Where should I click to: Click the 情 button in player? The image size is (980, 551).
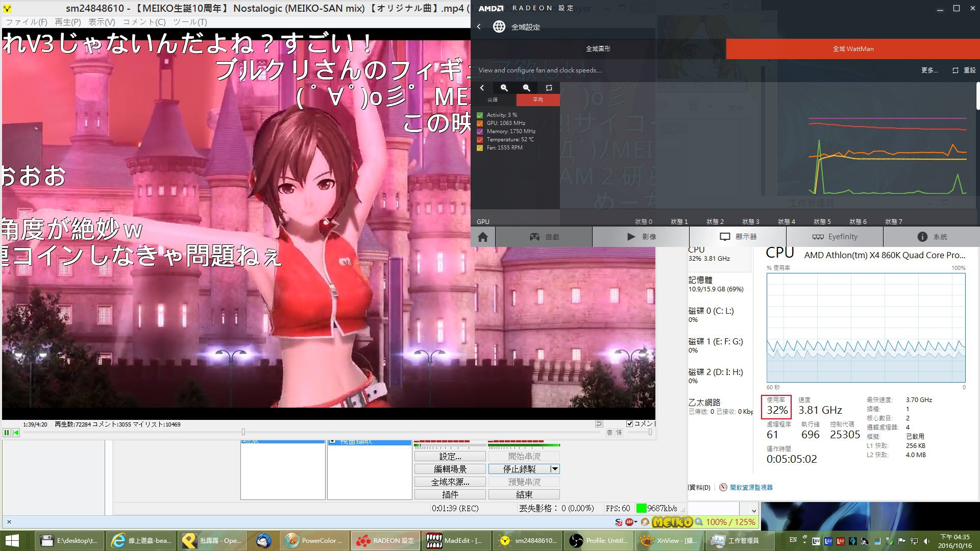tap(619, 433)
